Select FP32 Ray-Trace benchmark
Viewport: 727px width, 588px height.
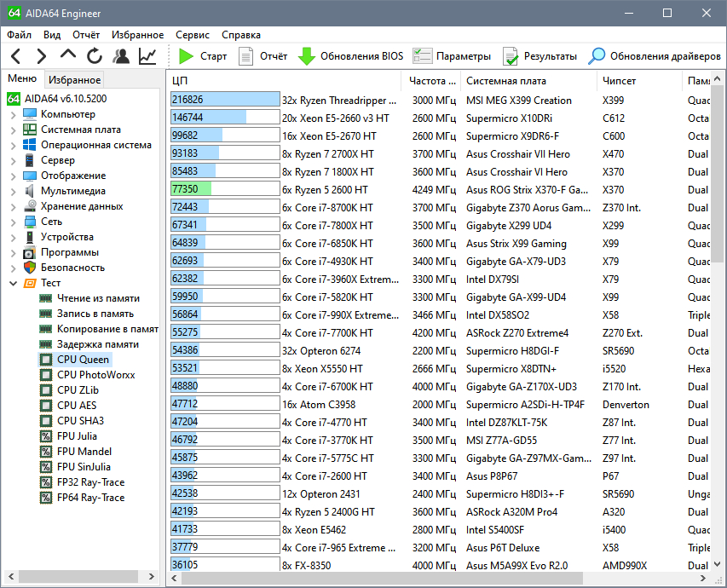[90, 481]
